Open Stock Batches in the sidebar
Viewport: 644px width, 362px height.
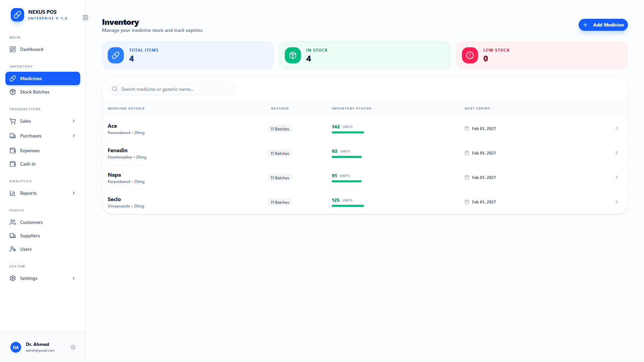(x=35, y=92)
